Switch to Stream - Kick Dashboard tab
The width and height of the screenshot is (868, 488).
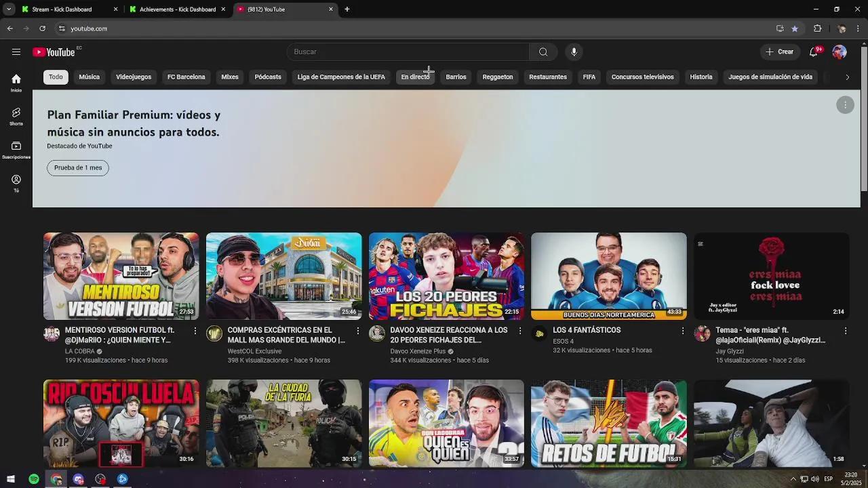coord(68,9)
